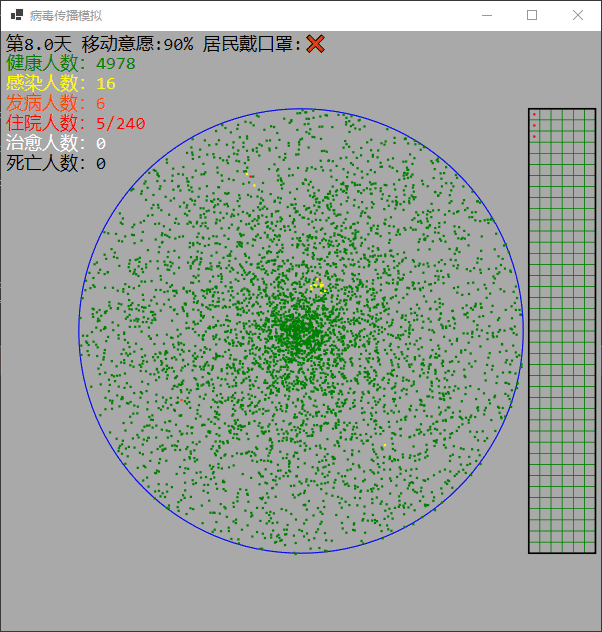The width and height of the screenshot is (602, 632).
Task: Click the red X mask status icon
Action: (315, 44)
